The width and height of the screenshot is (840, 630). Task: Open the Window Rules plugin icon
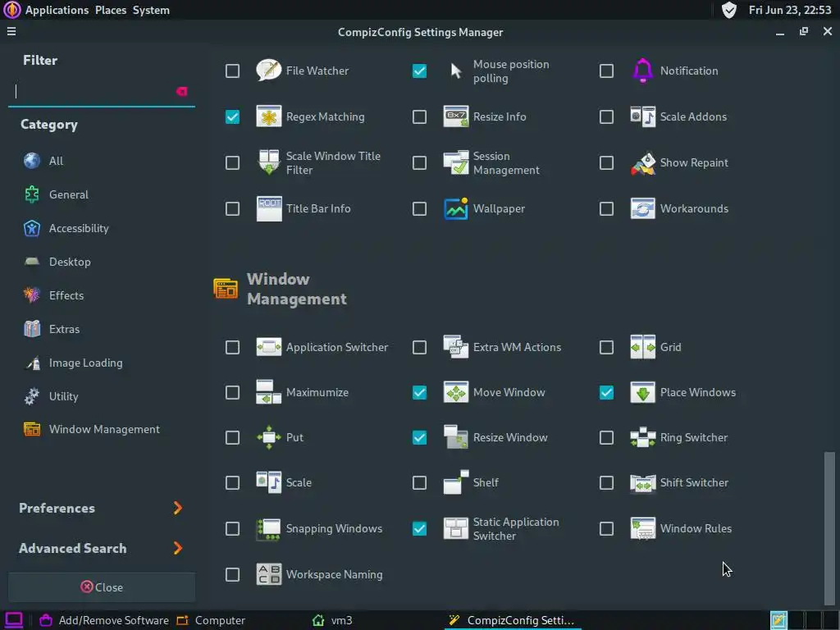click(642, 529)
